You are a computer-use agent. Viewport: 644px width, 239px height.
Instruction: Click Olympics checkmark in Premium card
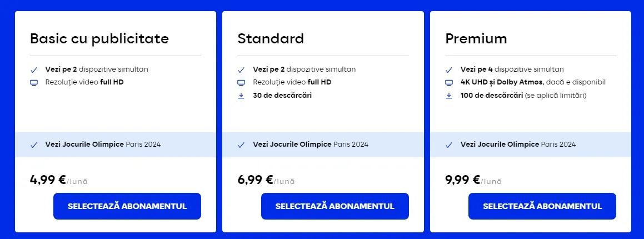[449, 145]
